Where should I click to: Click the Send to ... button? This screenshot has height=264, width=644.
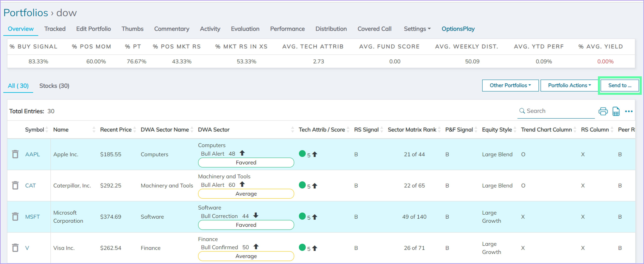[x=620, y=85]
